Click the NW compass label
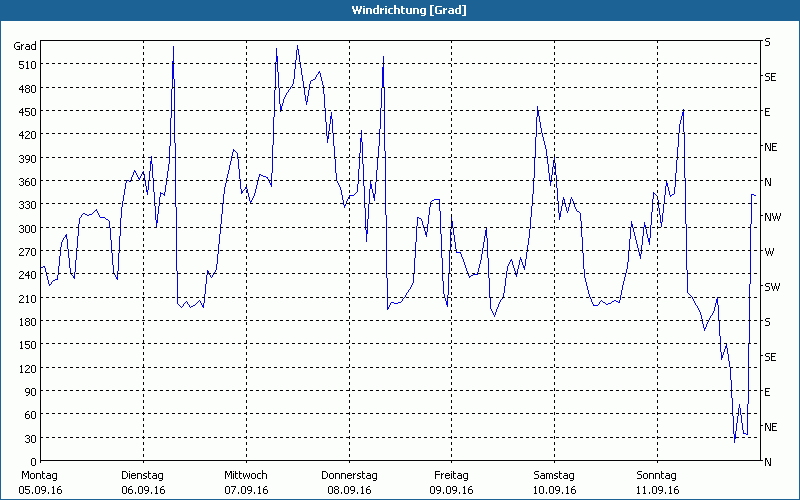Image resolution: width=800 pixels, height=500 pixels. click(x=772, y=217)
